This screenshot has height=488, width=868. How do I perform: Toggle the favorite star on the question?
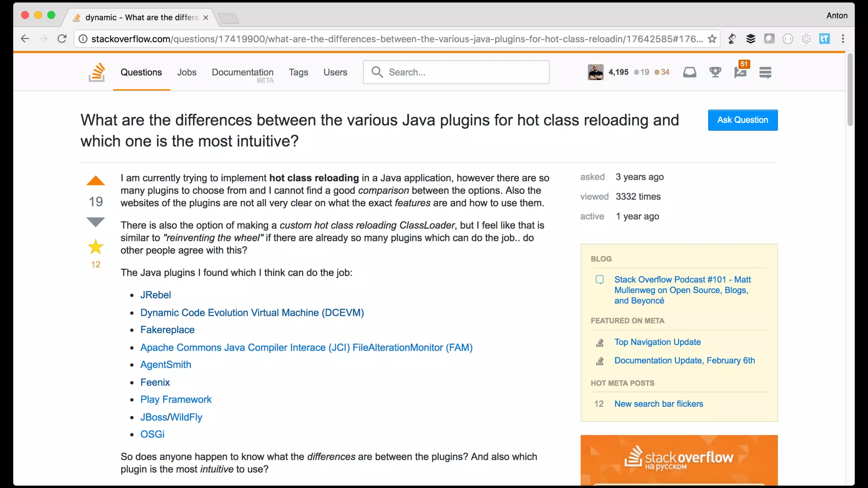pos(95,247)
